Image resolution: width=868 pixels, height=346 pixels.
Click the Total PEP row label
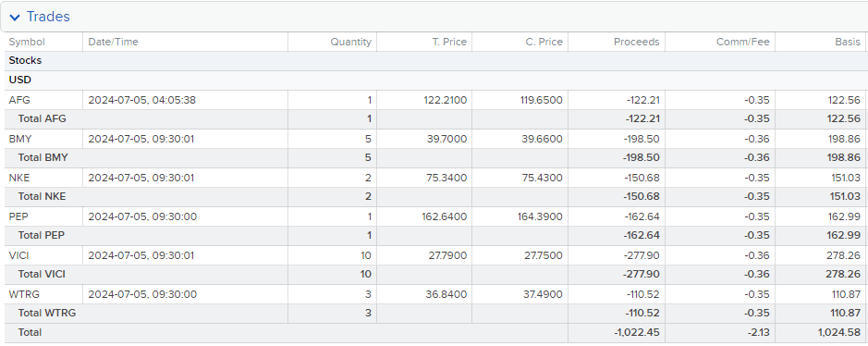tap(42, 235)
